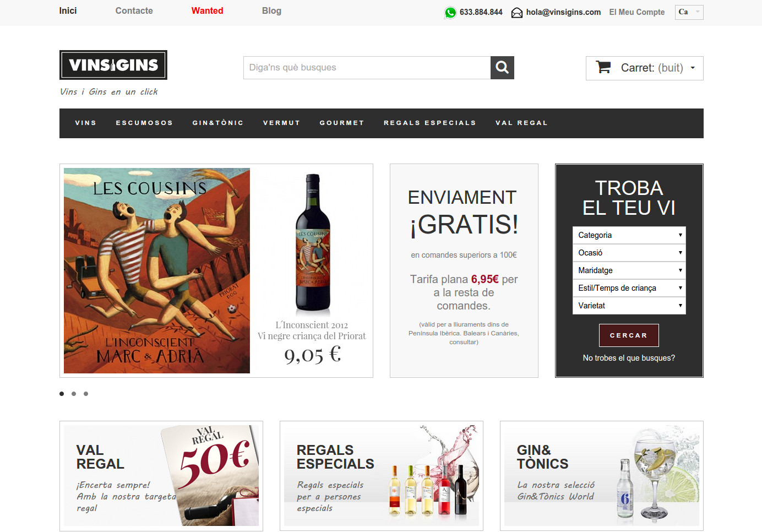Open the Wanted page
Screen dimensions: 762x532
[207, 11]
